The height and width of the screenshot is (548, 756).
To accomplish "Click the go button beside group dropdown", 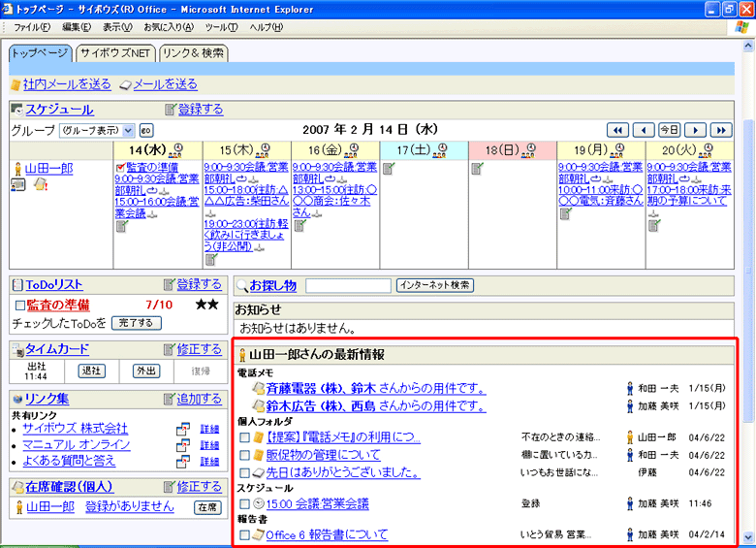I will pyautogui.click(x=146, y=130).
